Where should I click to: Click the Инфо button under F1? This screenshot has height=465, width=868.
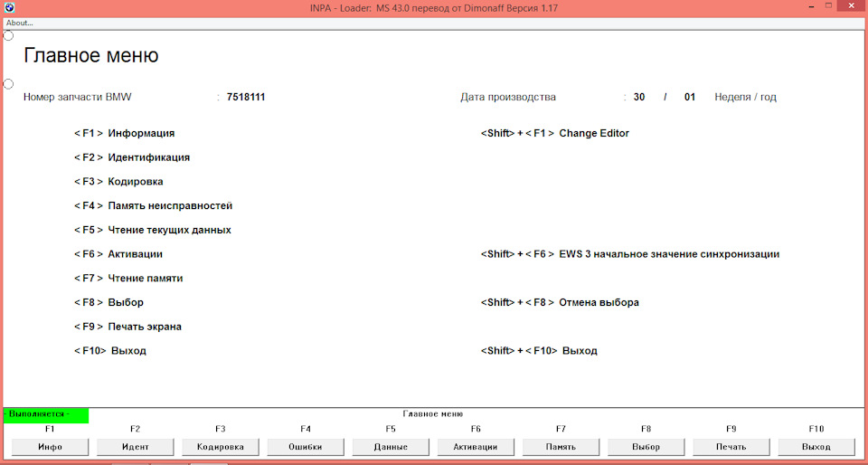point(51,447)
